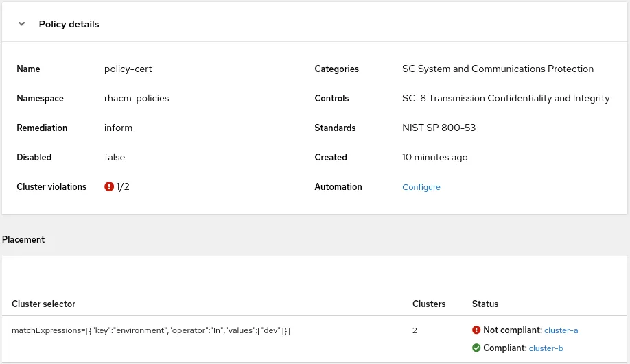This screenshot has height=364, width=630.
Task: Click the SC System and Communications Protection category
Action: click(x=498, y=69)
